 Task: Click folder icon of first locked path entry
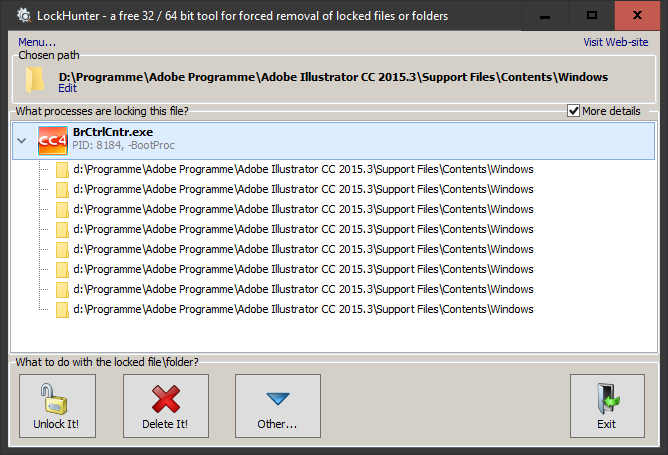click(x=62, y=170)
